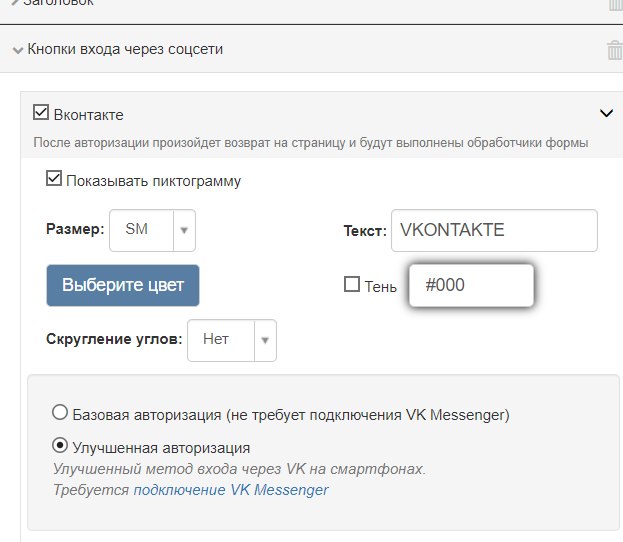Open the Размер dropdown showing SM
This screenshot has height=542, width=623.
pyautogui.click(x=152, y=230)
